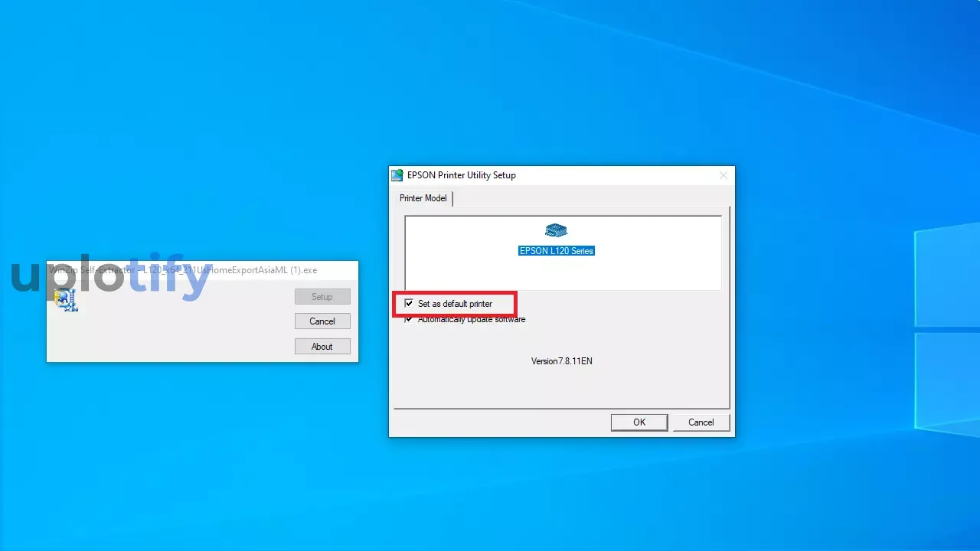Viewport: 980px width, 551px height.
Task: Switch to the Printer Model tab
Action: (x=423, y=198)
